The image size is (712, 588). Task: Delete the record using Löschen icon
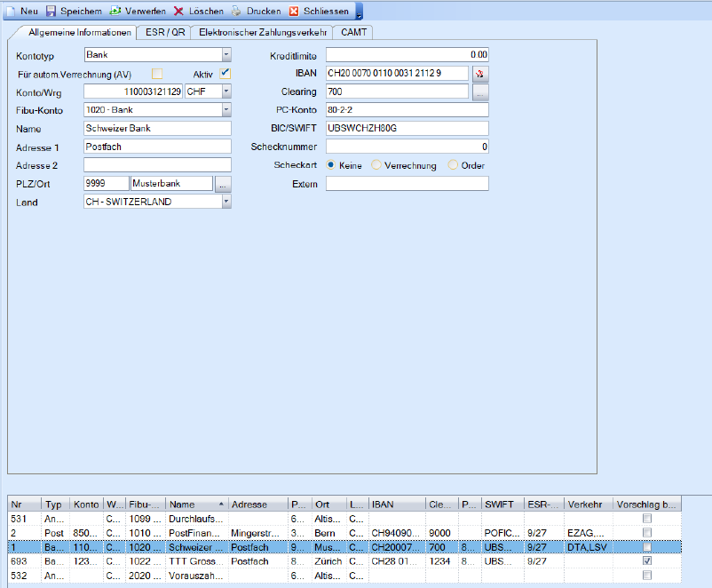point(178,11)
